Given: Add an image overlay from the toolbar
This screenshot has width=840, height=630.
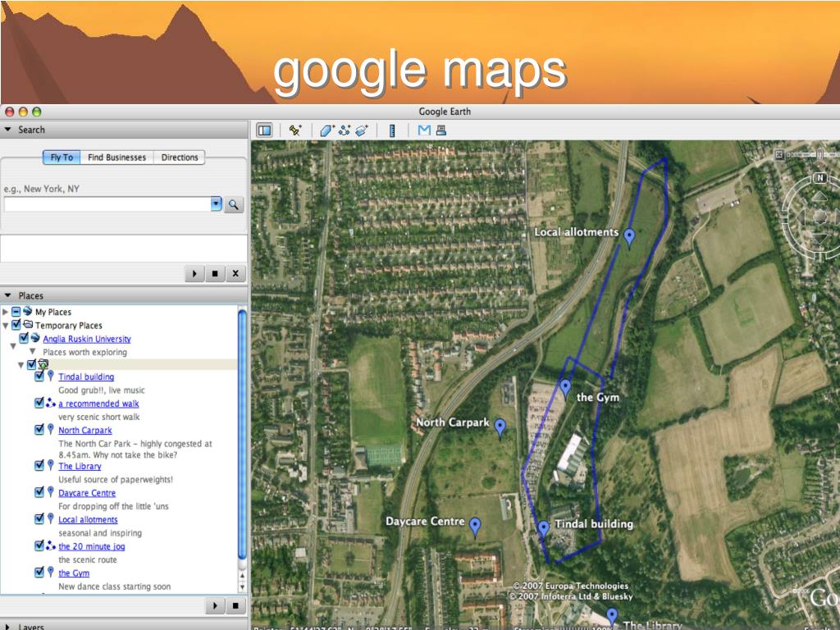Looking at the screenshot, I should click(362, 130).
